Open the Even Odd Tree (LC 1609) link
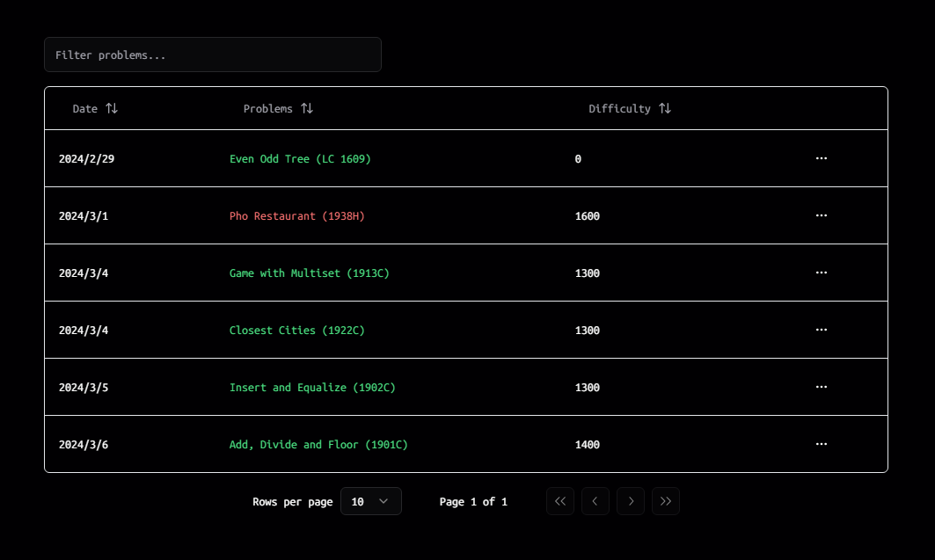 point(300,159)
